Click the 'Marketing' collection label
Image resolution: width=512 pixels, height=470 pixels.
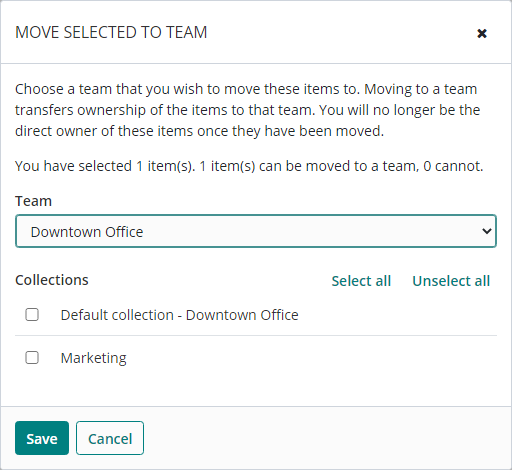click(94, 358)
